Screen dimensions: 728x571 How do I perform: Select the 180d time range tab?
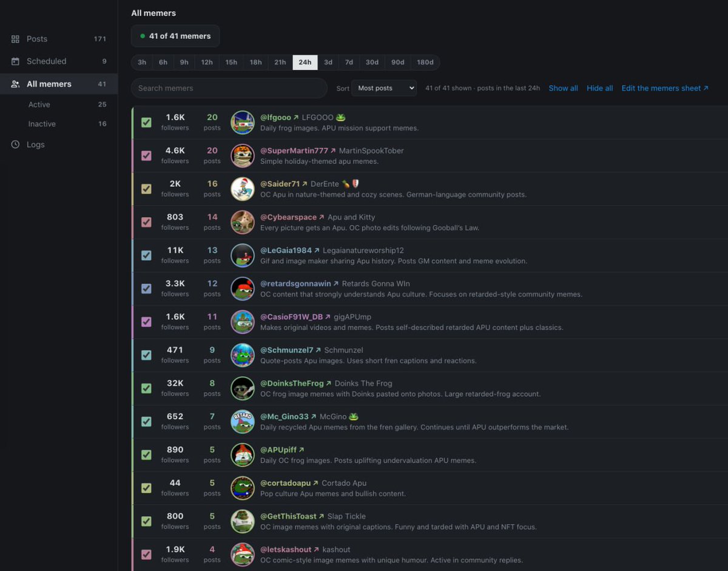425,63
